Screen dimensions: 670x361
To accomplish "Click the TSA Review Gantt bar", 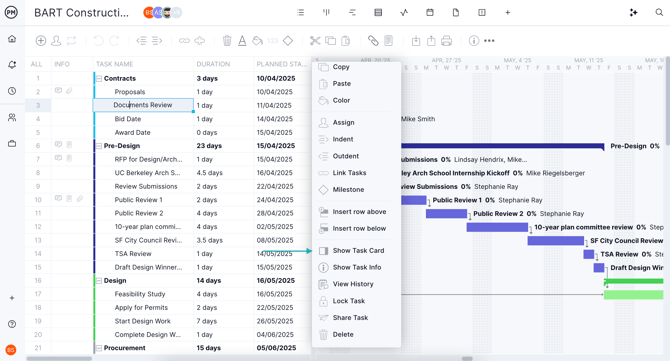I will pyautogui.click(x=588, y=254).
